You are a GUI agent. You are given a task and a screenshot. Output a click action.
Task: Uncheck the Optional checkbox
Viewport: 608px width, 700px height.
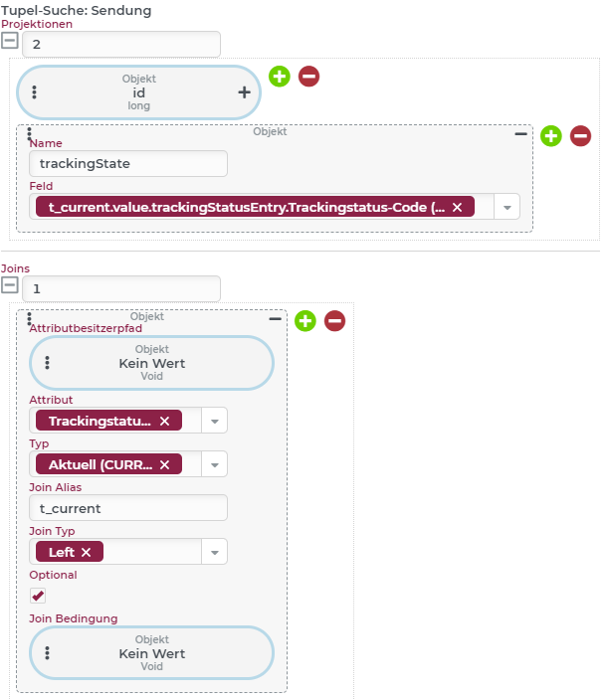point(38,596)
